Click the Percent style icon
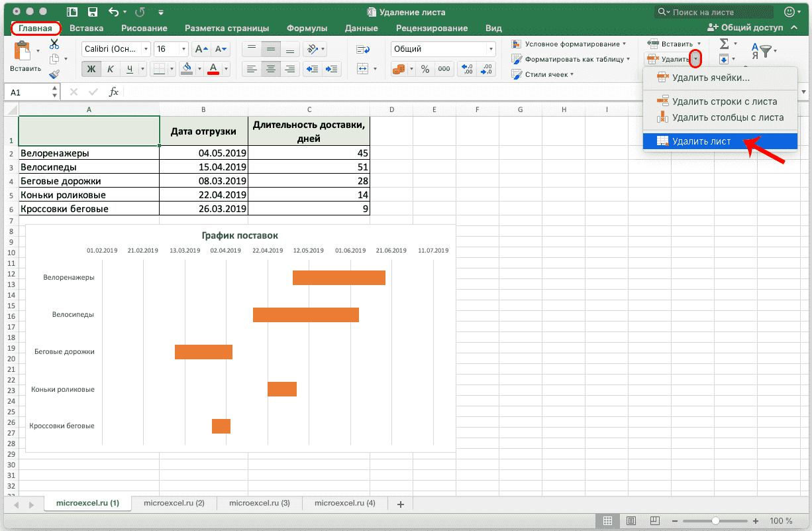 click(x=425, y=68)
